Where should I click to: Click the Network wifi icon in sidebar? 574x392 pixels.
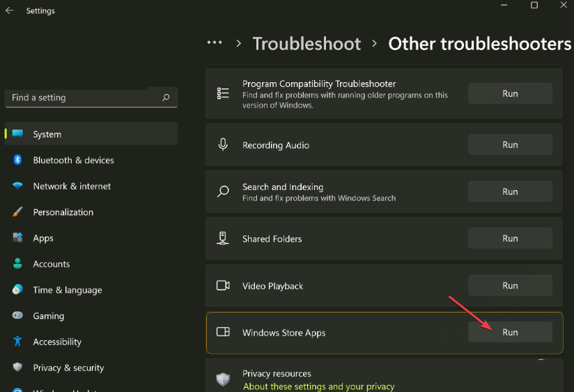coord(17,186)
